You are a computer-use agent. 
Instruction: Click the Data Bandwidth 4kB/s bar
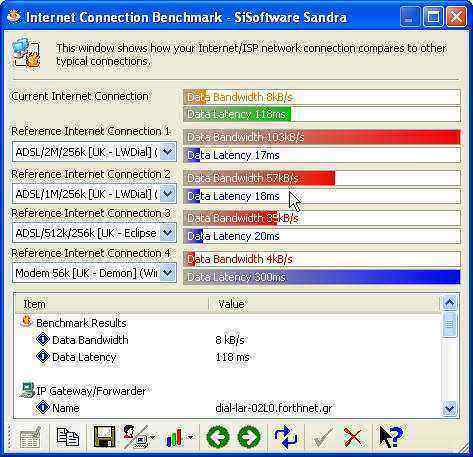click(322, 259)
